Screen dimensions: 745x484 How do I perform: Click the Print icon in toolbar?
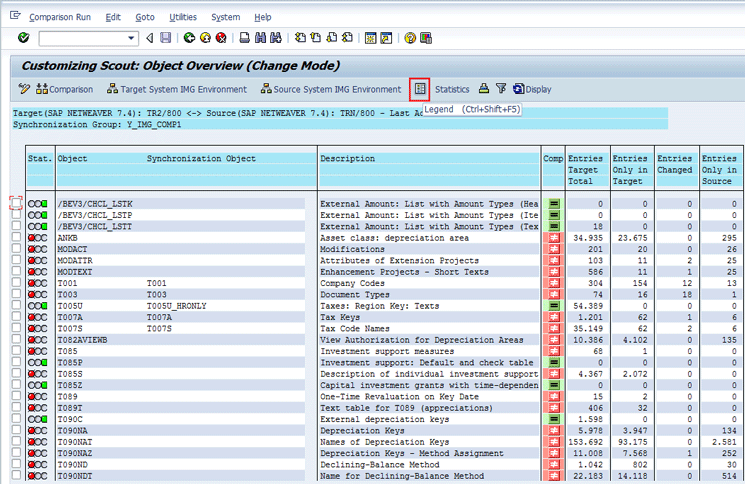point(245,38)
